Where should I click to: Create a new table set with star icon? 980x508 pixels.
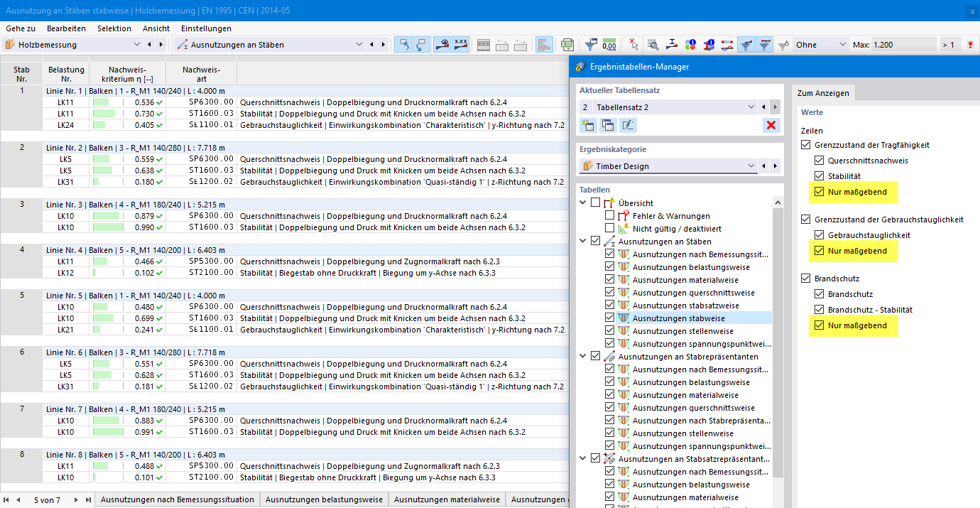588,126
